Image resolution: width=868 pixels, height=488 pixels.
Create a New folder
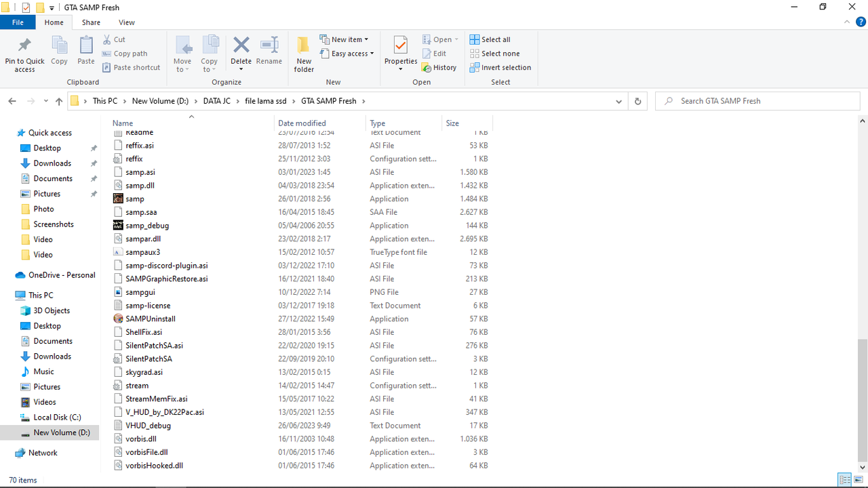pos(304,54)
